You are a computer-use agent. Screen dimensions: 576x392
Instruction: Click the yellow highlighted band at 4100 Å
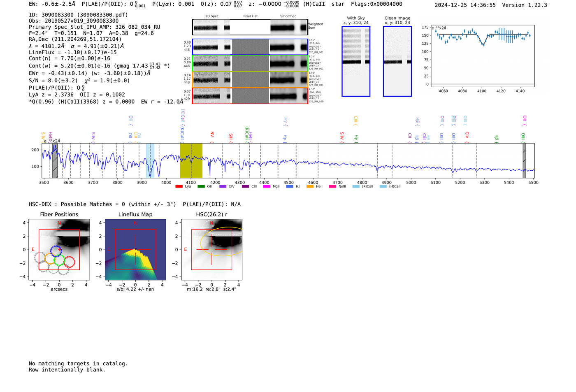click(191, 160)
